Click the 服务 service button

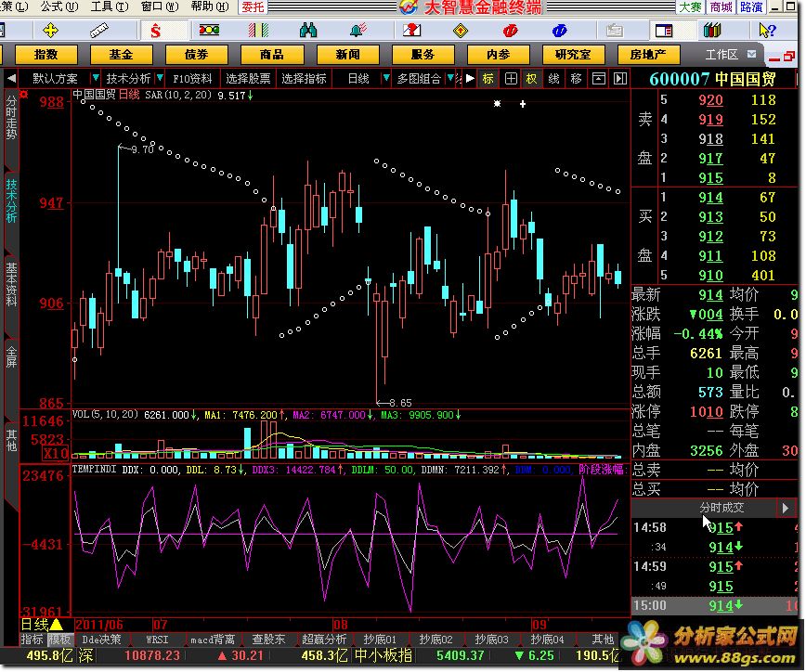coord(422,54)
